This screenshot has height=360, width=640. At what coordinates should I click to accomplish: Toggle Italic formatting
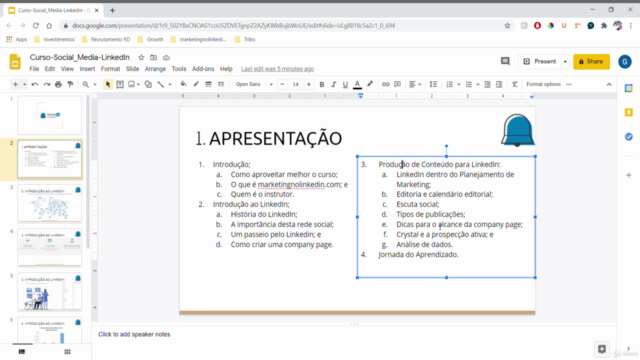333,84
